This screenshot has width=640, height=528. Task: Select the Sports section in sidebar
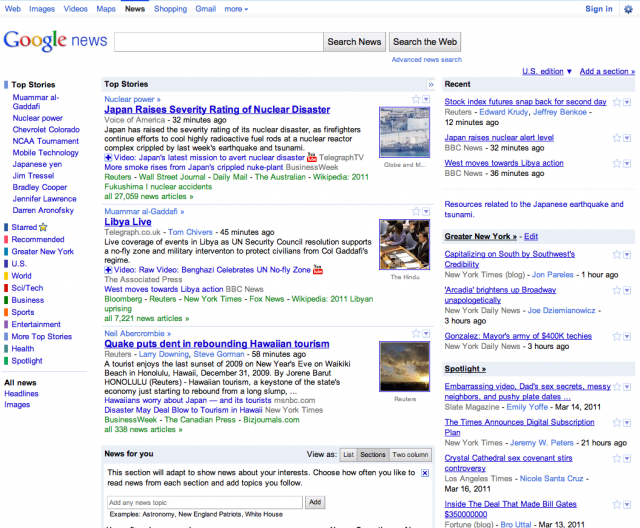22,312
